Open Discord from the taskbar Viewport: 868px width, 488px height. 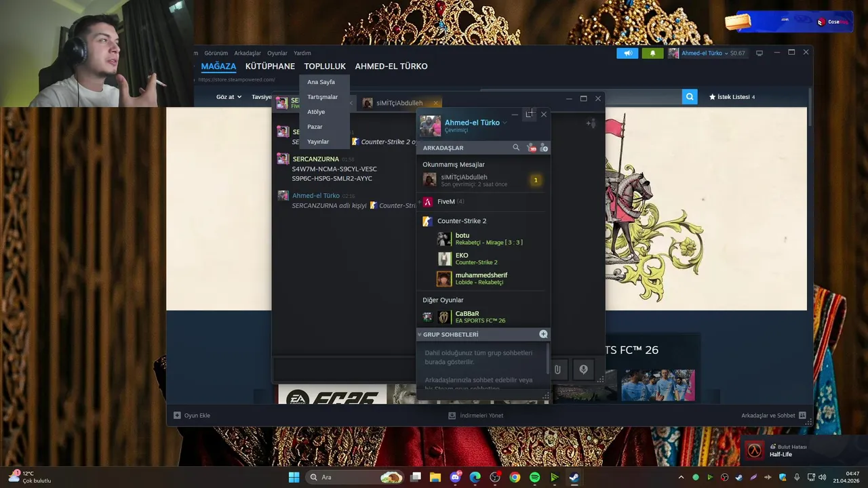click(455, 477)
